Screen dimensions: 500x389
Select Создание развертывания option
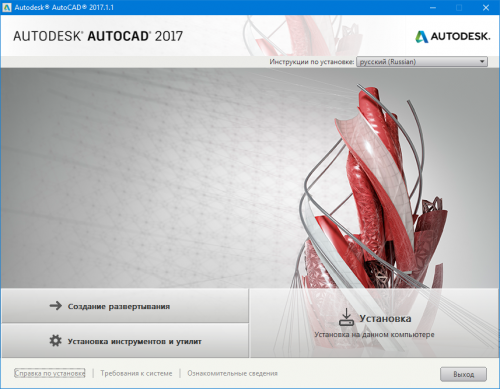point(125,306)
